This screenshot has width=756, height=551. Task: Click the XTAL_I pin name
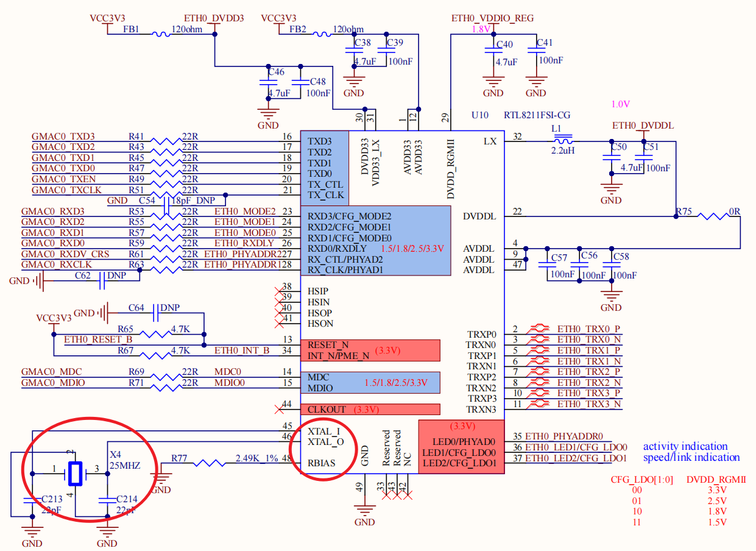(x=323, y=432)
